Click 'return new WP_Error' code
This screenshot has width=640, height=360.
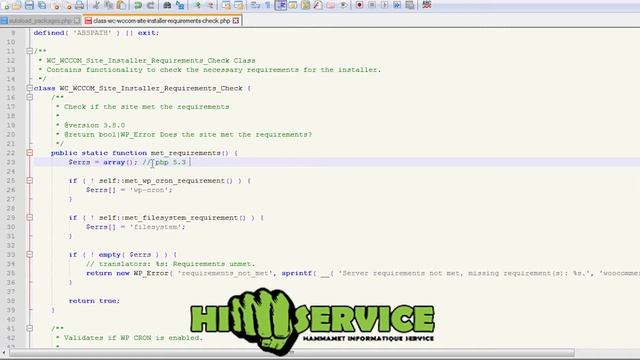[x=127, y=273]
